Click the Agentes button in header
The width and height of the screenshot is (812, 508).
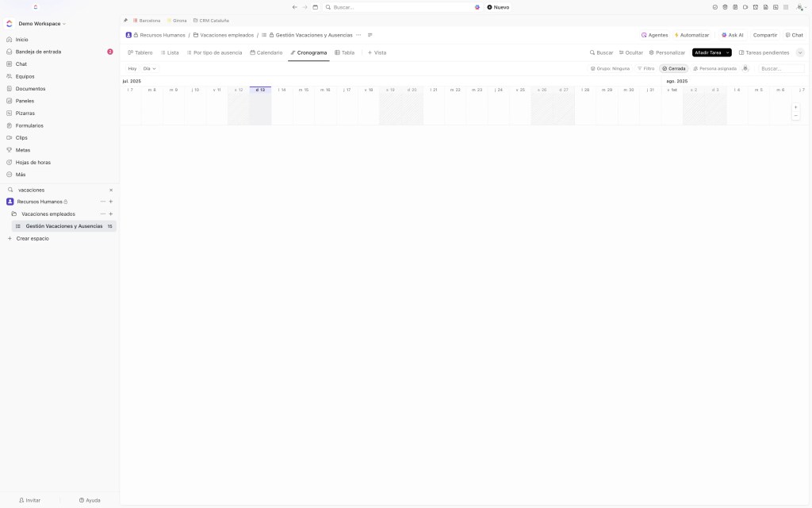click(654, 35)
